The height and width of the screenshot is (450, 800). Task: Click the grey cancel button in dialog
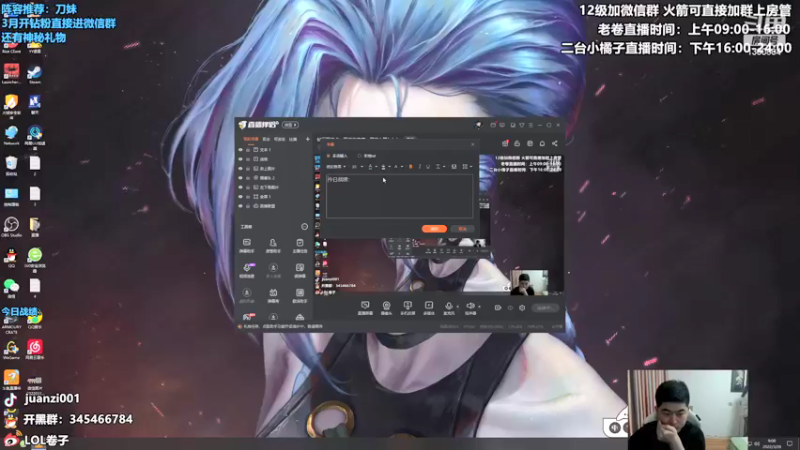(462, 229)
